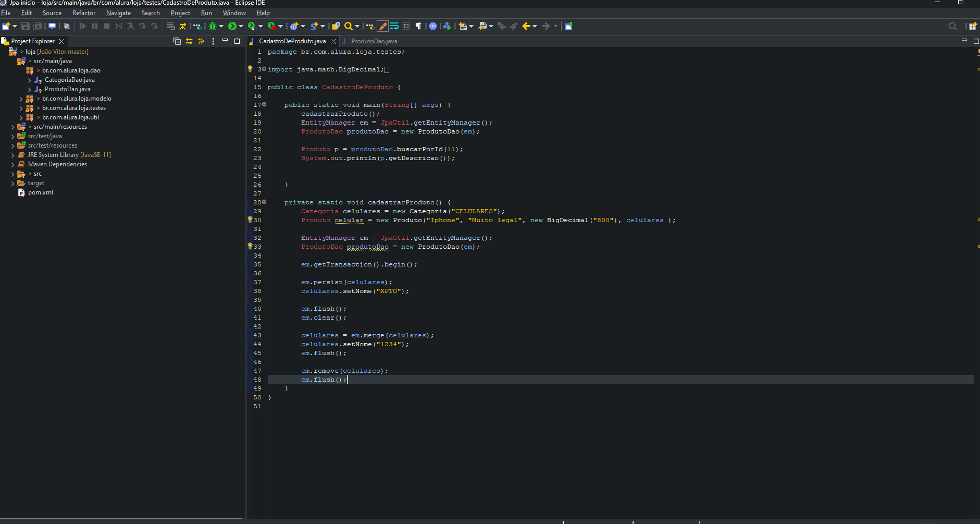Click the Previous Annotation icon
The height and width of the screenshot is (524, 980).
coord(482,26)
